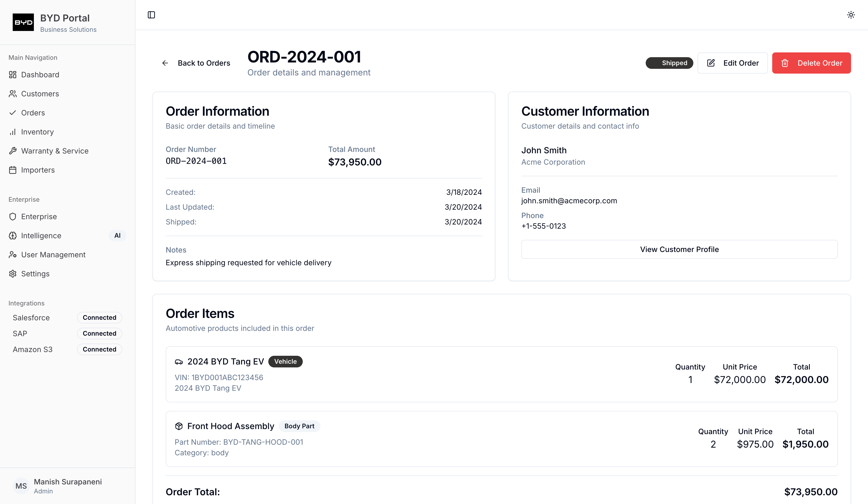Click the Importers calendar icon
Image resolution: width=868 pixels, height=504 pixels.
13,170
